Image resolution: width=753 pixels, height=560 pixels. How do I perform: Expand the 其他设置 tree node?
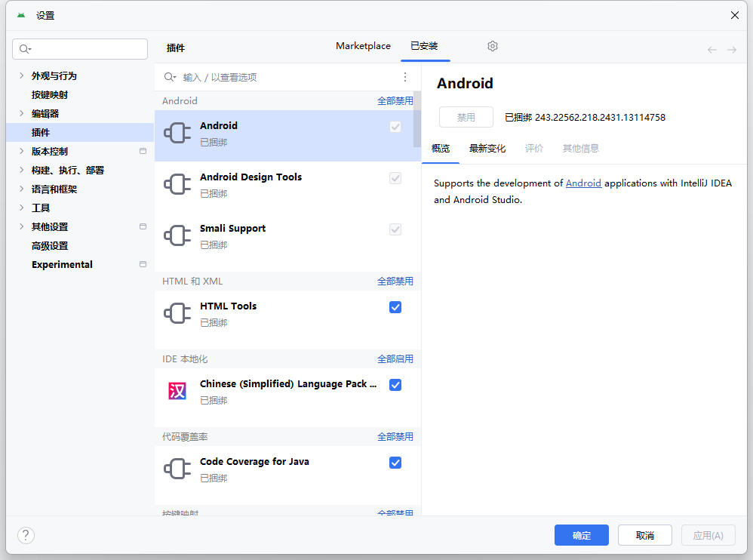22,226
